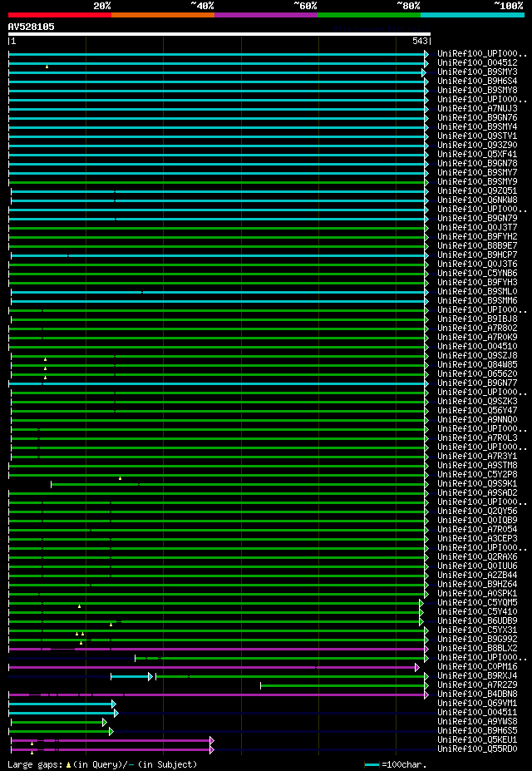
Task: Click the short green A9YWS8 alignment bar
Action: click(59, 722)
